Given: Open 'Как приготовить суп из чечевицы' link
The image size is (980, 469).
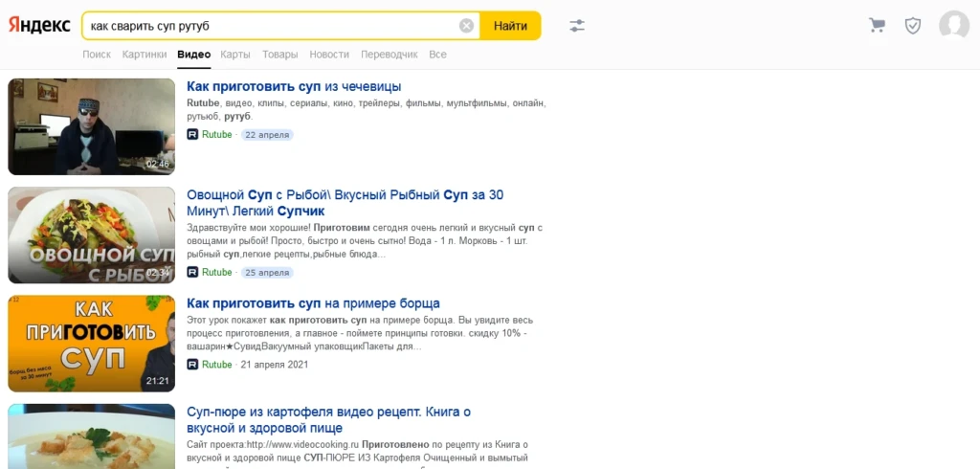Looking at the screenshot, I should tap(294, 86).
